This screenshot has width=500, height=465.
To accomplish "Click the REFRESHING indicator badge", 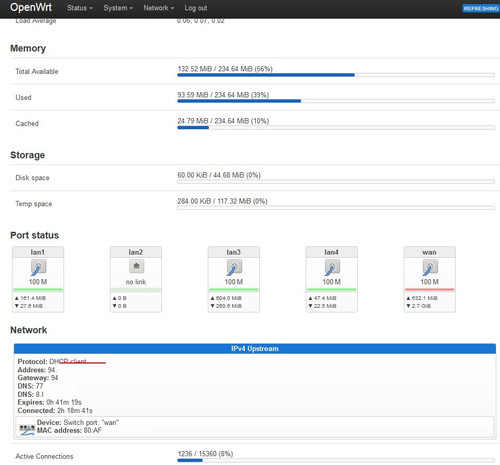I will click(x=481, y=8).
